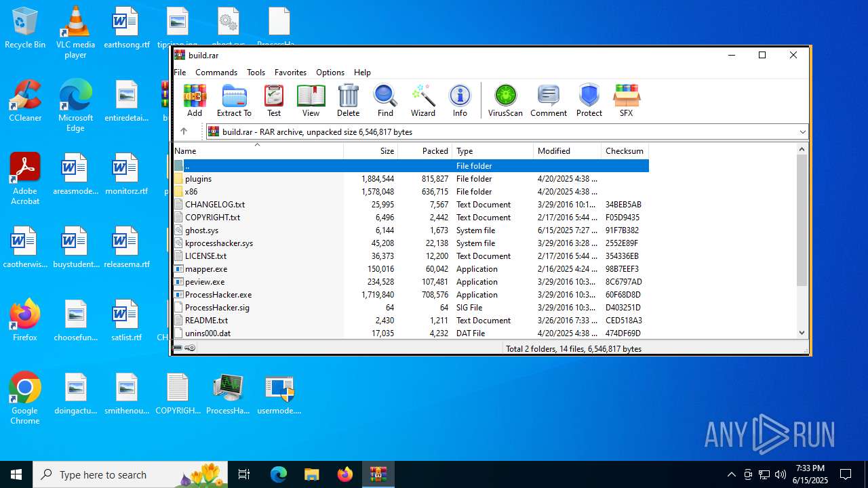Sort by Type column header
This screenshot has height=488, width=868.
[x=492, y=150]
